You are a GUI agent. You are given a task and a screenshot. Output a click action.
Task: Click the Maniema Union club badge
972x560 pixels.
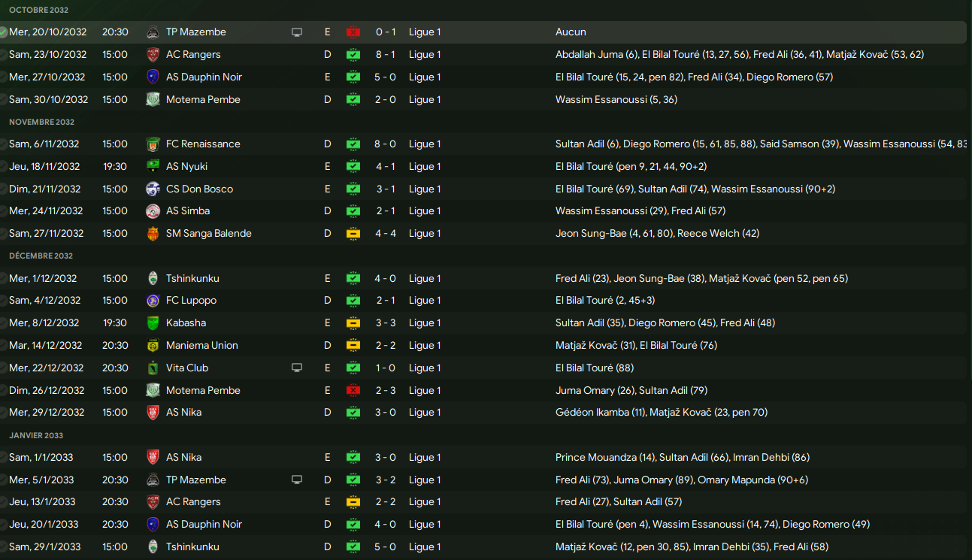pyautogui.click(x=153, y=346)
